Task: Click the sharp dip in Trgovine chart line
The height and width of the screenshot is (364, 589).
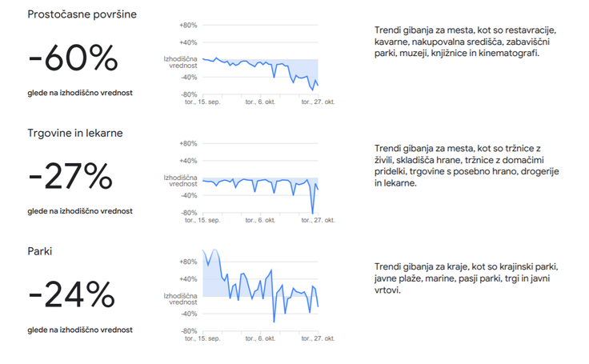Action: tap(313, 213)
